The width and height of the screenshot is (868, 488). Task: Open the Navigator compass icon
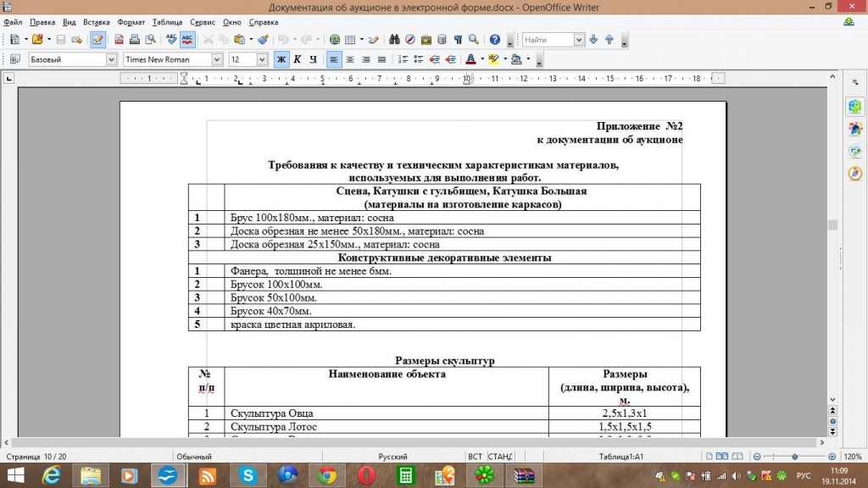point(410,39)
